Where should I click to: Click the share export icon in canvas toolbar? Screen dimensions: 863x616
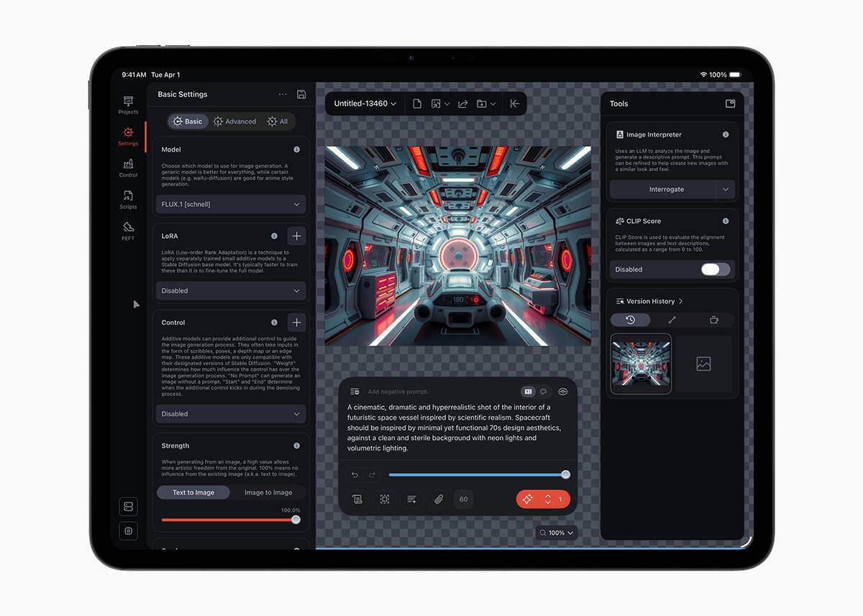click(462, 104)
